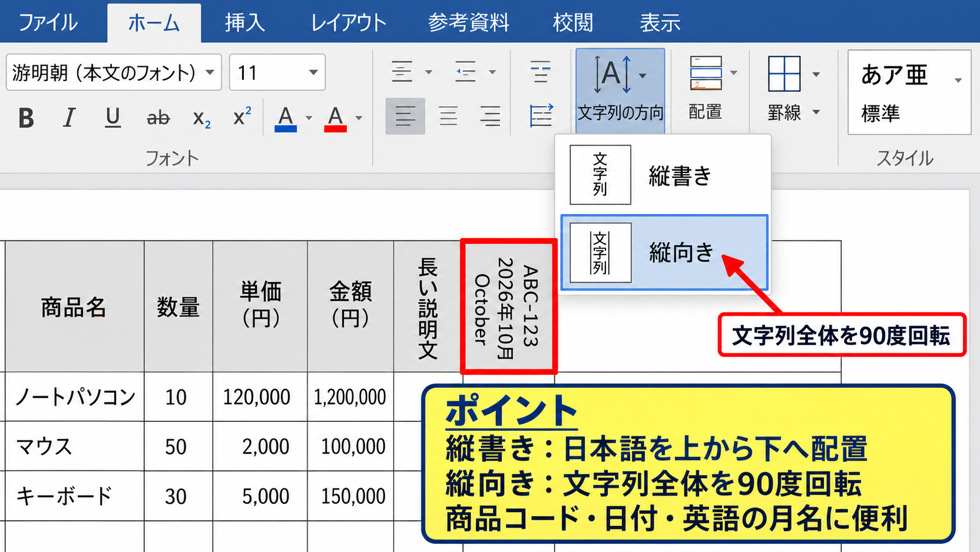Click the 長い説明文 vertical header cell
The image size is (980, 552).
point(428,306)
